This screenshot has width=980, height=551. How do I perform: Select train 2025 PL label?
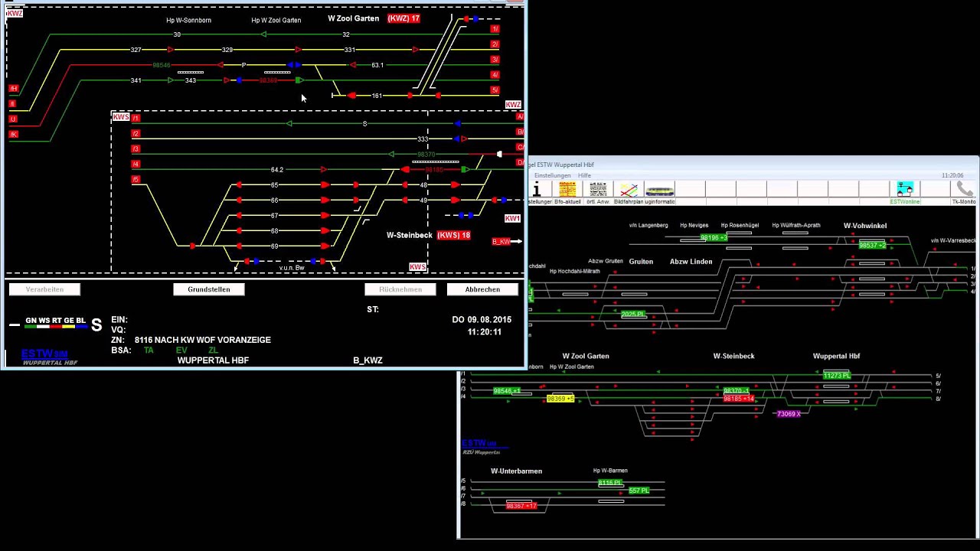tap(633, 315)
